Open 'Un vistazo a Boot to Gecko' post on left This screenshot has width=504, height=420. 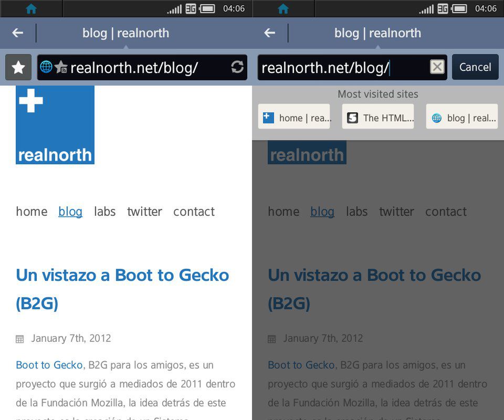pos(122,289)
